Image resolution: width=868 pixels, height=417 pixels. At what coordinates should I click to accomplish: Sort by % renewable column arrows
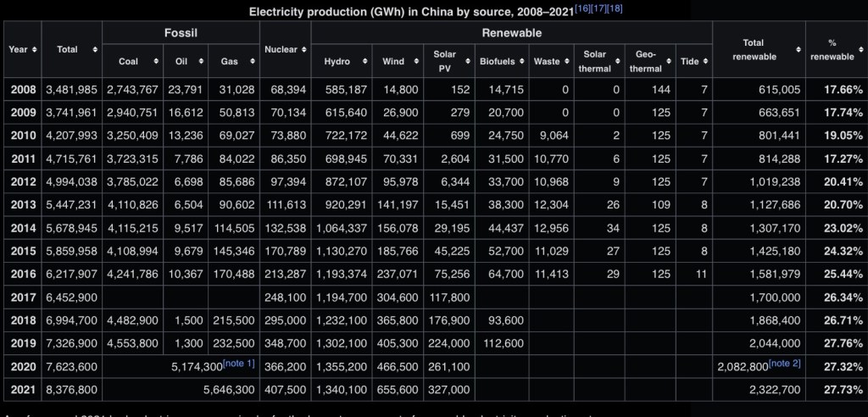(860, 50)
